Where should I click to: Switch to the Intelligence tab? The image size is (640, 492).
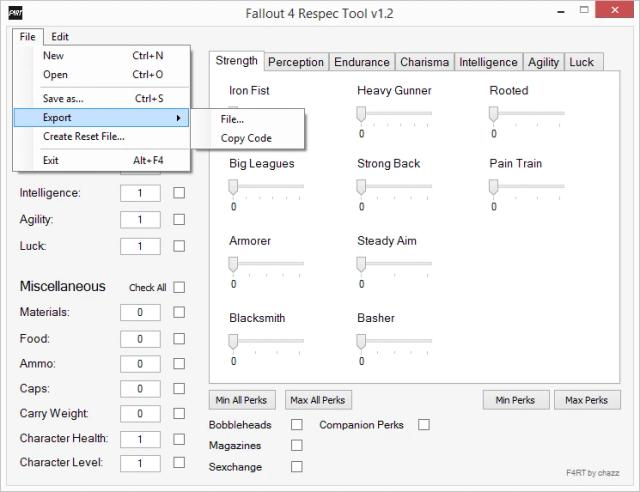[489, 62]
